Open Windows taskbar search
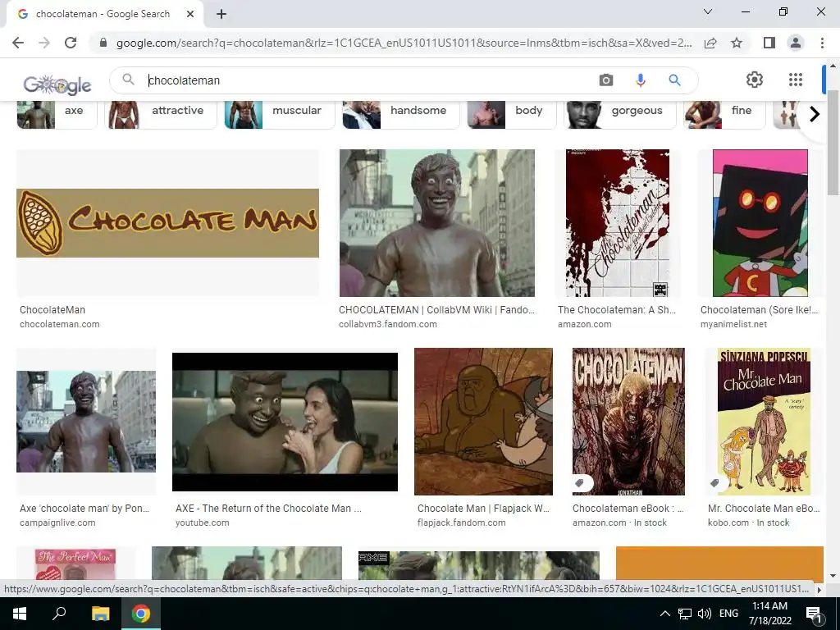Image resolution: width=840 pixels, height=630 pixels. point(59,614)
